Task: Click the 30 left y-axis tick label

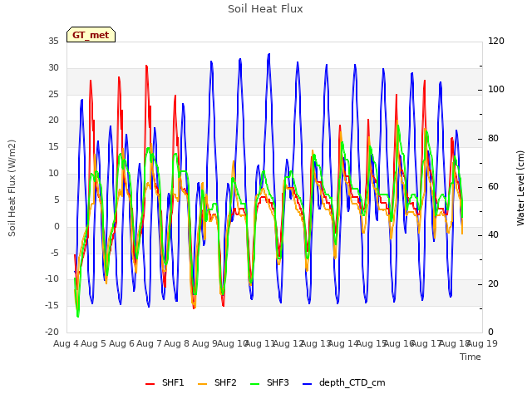Action: pos(53,68)
